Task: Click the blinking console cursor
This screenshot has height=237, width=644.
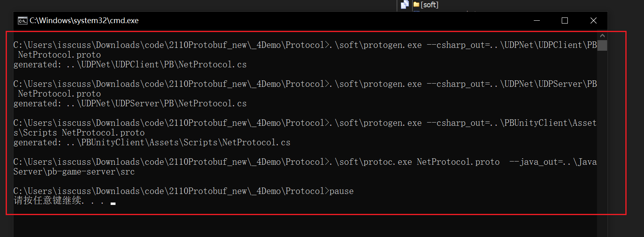Action: coord(113,203)
